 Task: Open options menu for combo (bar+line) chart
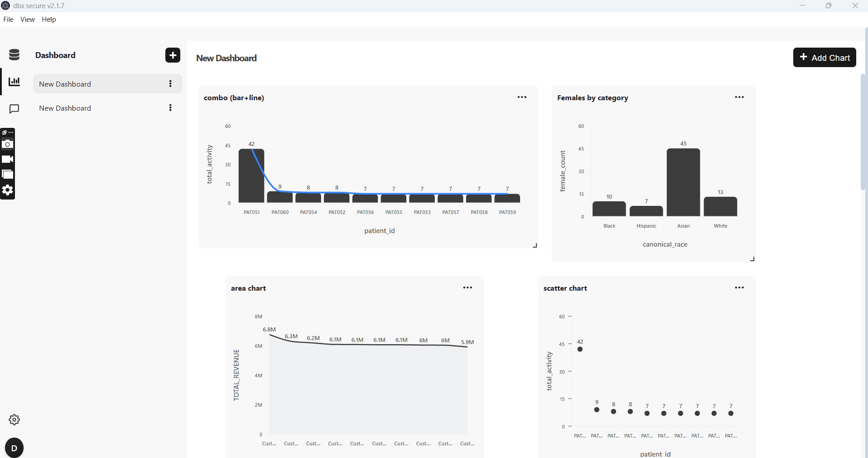coord(522,97)
